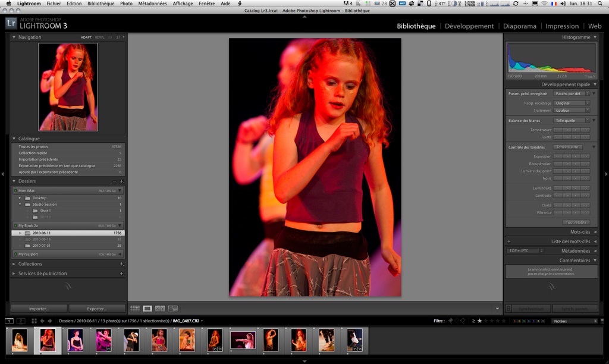Click script menu icon after Aide
The image size is (609, 364).
pos(240,4)
